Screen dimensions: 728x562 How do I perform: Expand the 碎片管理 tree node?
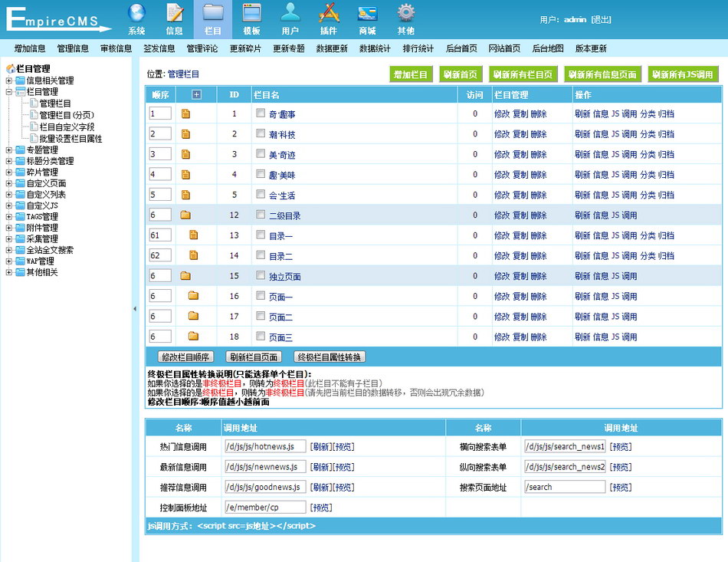click(x=9, y=172)
